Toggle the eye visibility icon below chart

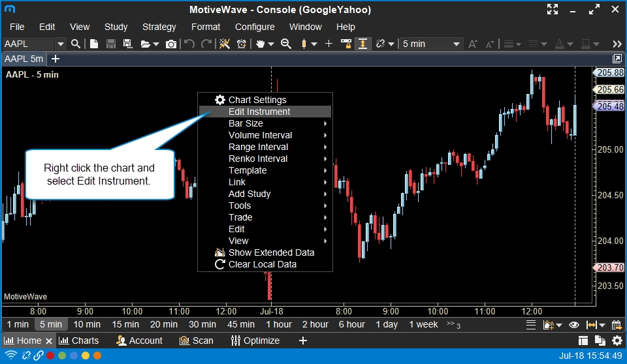[574, 324]
